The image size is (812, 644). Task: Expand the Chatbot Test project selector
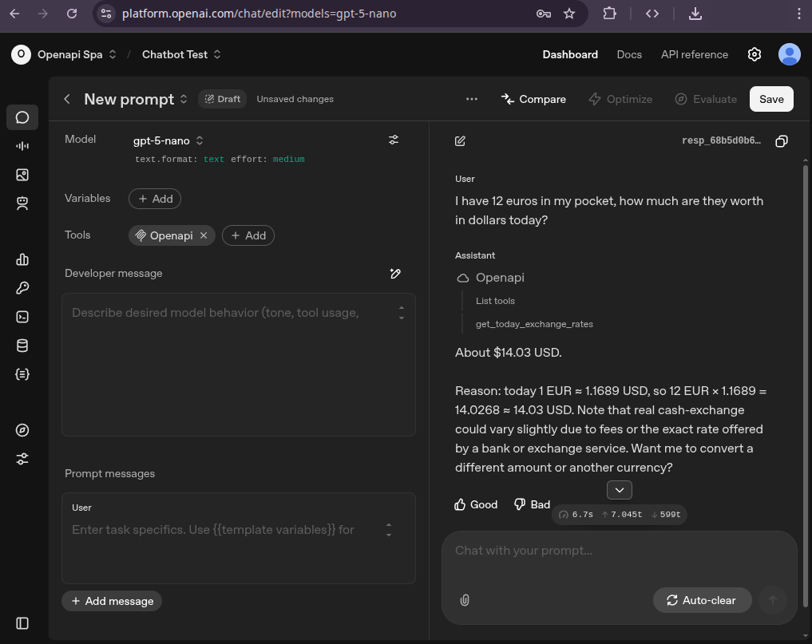click(x=181, y=54)
